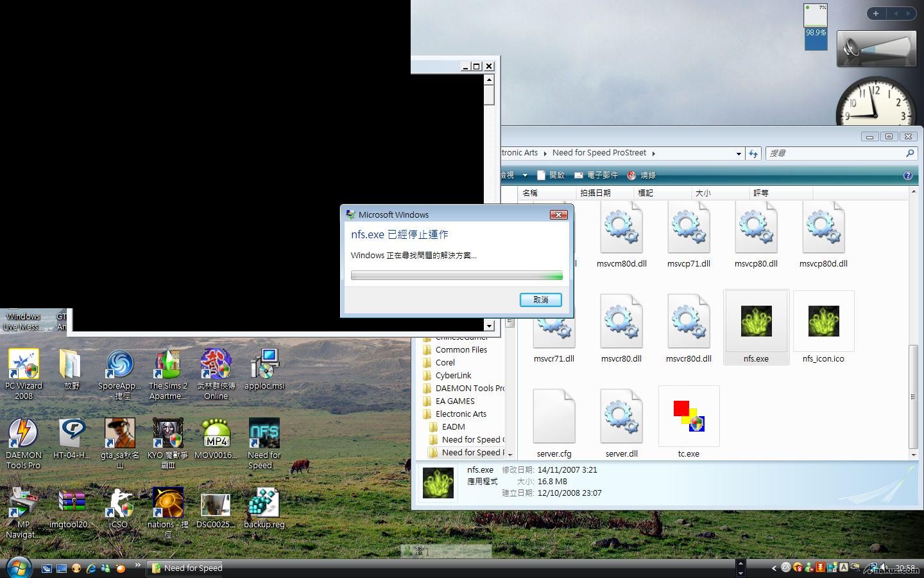Select the MP Navigator desktop icon
The image size is (924, 578).
coord(24,512)
